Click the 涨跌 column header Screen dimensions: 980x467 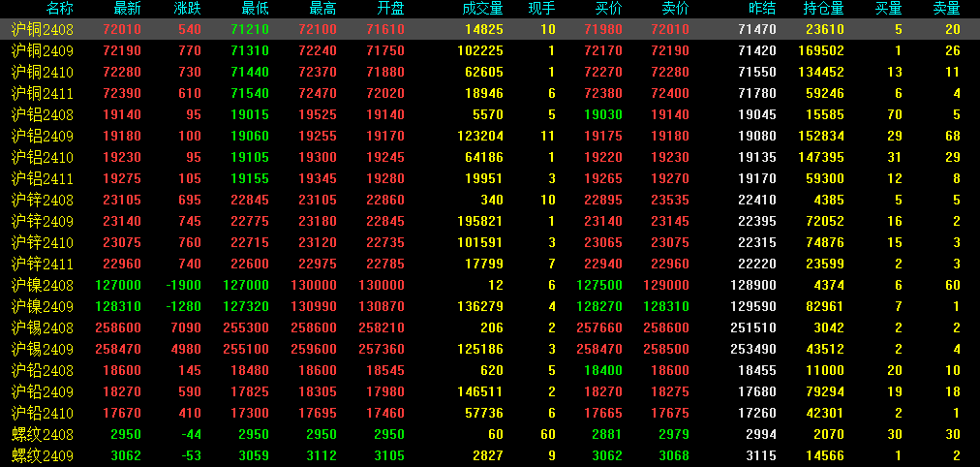[188, 9]
